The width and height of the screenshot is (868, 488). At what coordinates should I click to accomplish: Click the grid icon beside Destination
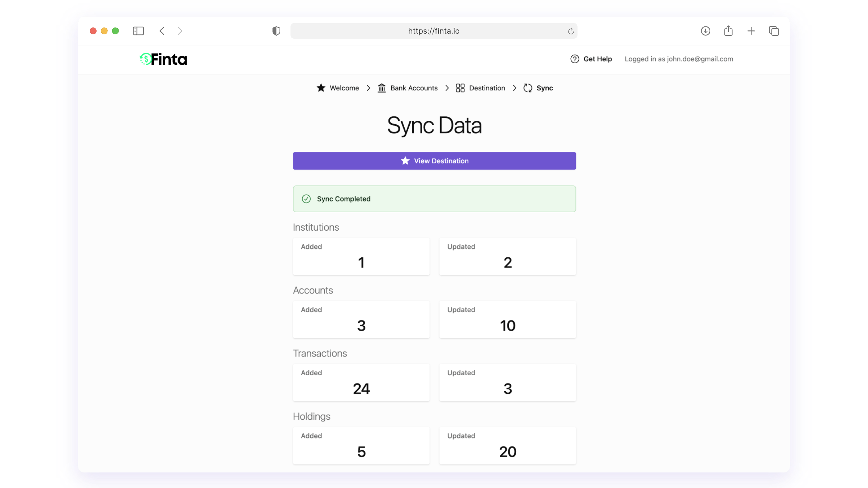tap(460, 88)
